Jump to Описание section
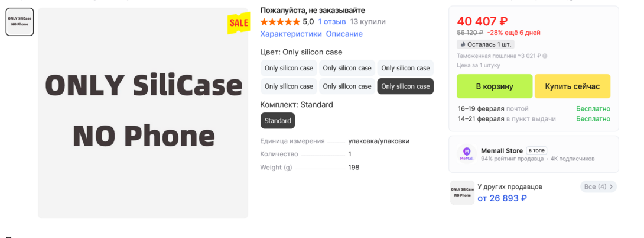 (344, 34)
